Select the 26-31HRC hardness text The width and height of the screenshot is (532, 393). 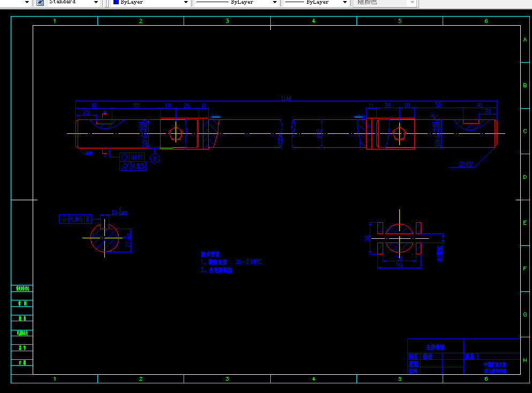pyautogui.click(x=248, y=262)
